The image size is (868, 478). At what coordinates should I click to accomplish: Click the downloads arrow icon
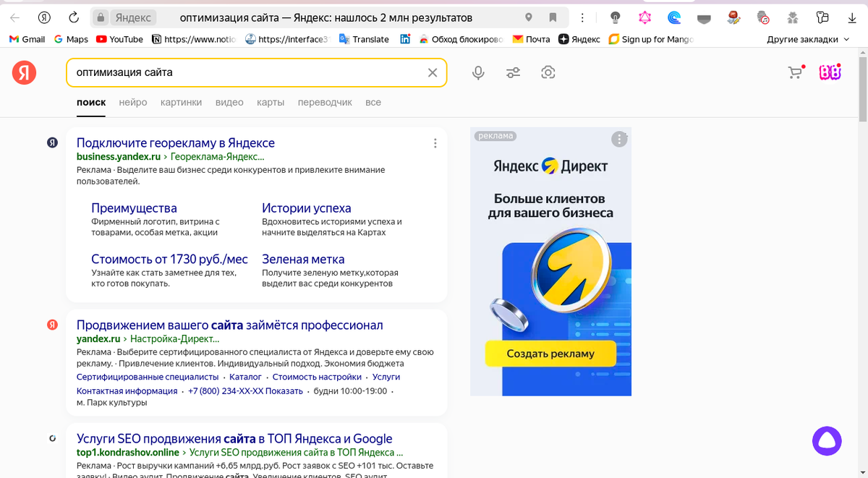851,17
